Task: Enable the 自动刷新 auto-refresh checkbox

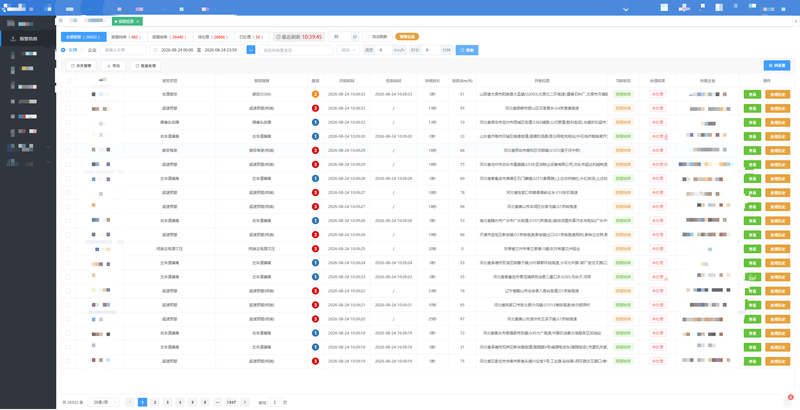Action: coord(367,37)
